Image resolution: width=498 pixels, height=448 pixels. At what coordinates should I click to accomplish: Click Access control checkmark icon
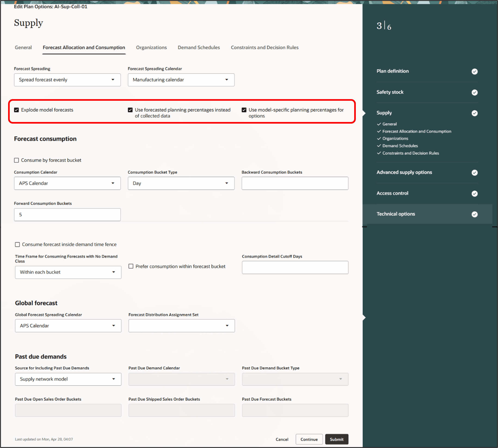pos(474,193)
